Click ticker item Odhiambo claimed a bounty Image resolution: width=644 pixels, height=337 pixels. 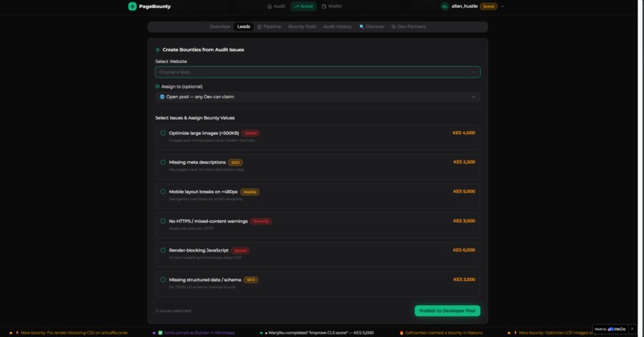(442, 333)
